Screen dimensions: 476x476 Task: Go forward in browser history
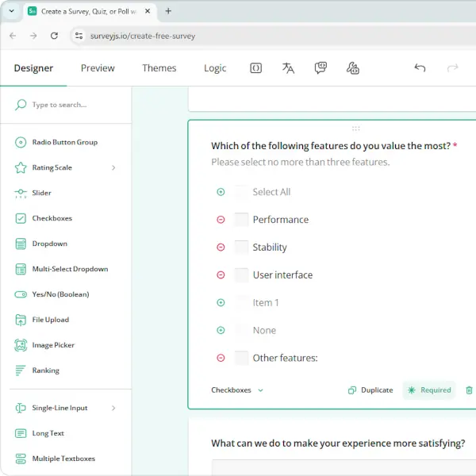(x=33, y=36)
